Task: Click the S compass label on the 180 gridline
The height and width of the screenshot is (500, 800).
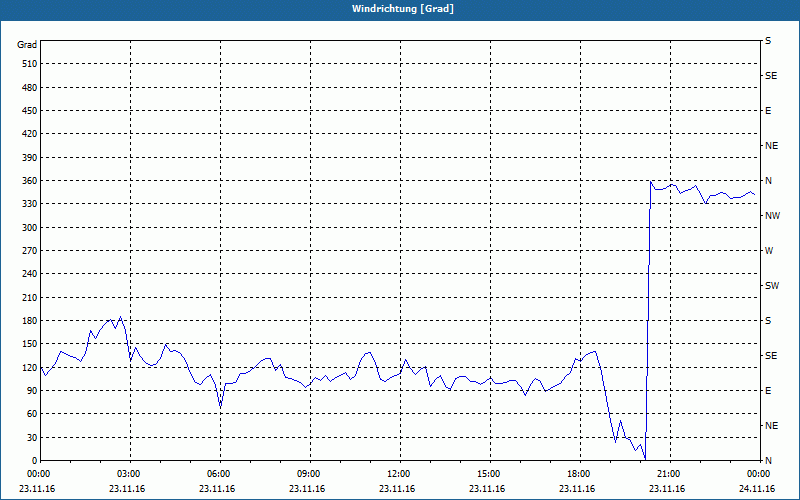Action: (x=768, y=320)
